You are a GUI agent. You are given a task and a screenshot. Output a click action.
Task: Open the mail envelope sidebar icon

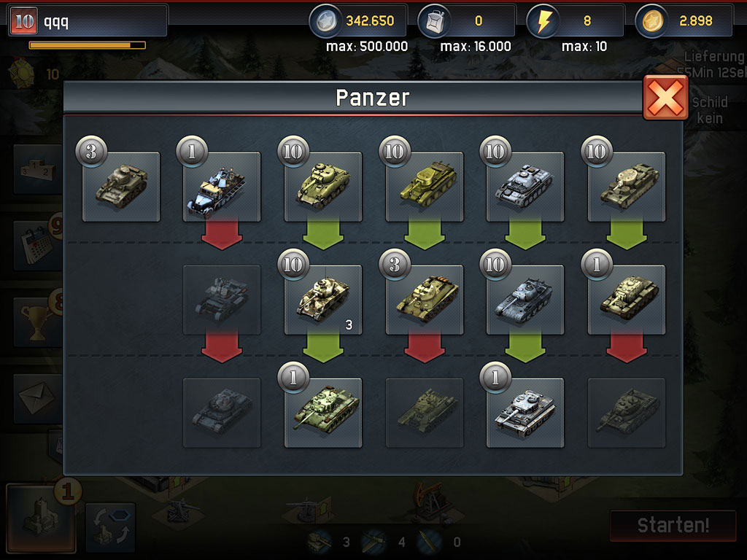point(38,399)
